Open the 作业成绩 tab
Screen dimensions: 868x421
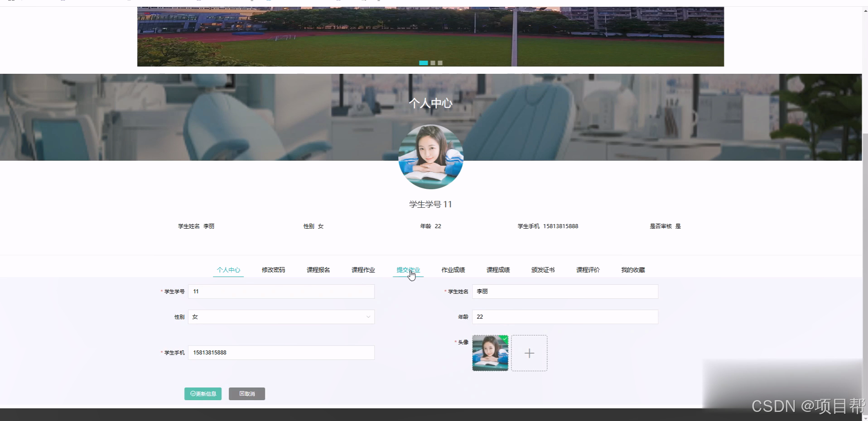coord(453,270)
